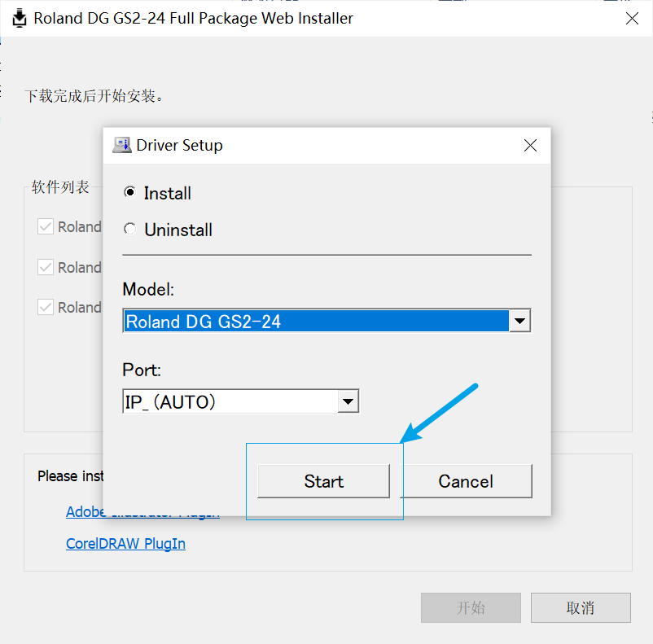This screenshot has height=644, width=653.
Task: Open the CorelDRAW PlugIn link
Action: point(125,544)
